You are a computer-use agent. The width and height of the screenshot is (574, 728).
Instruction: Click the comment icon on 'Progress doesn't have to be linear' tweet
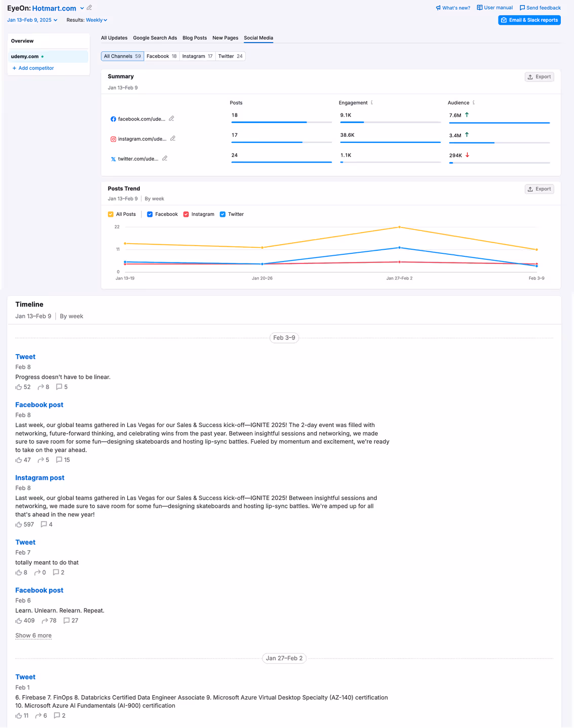pyautogui.click(x=59, y=387)
